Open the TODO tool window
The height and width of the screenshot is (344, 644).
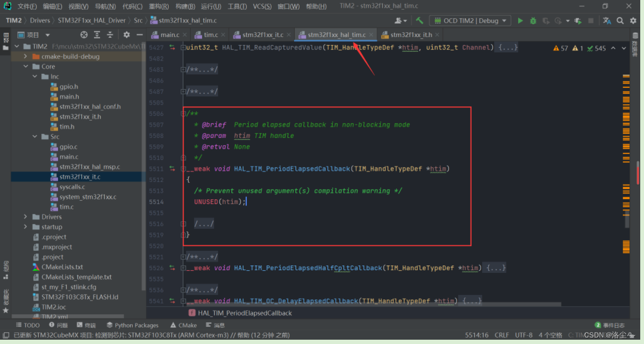(x=28, y=325)
